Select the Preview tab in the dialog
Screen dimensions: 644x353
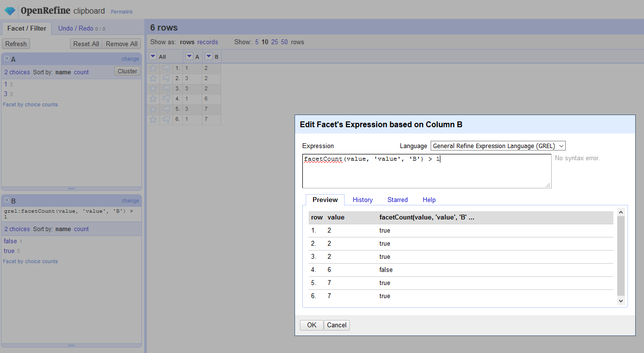[x=325, y=200]
